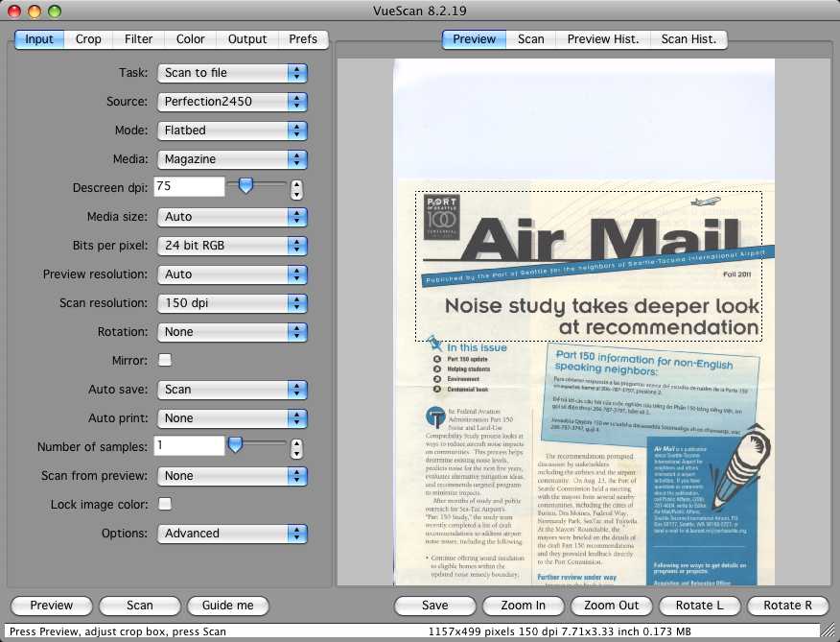Click the Zoom Out button

click(x=611, y=606)
